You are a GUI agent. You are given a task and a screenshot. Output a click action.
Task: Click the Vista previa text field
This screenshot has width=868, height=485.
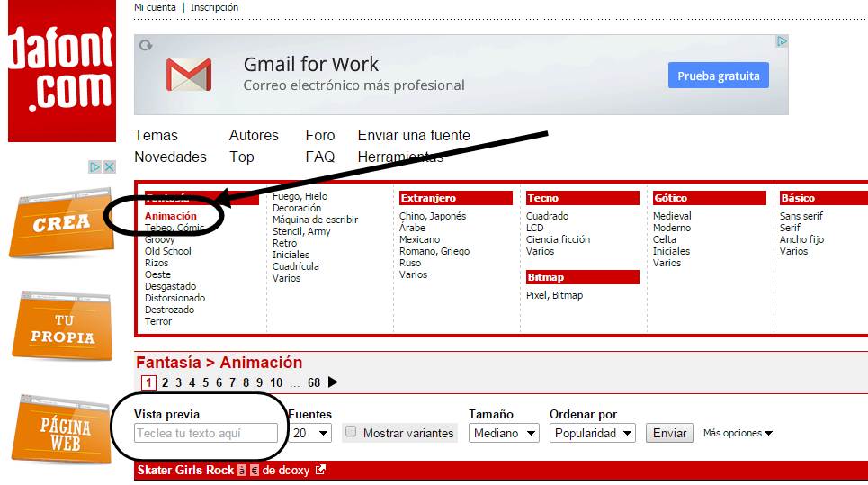click(205, 433)
